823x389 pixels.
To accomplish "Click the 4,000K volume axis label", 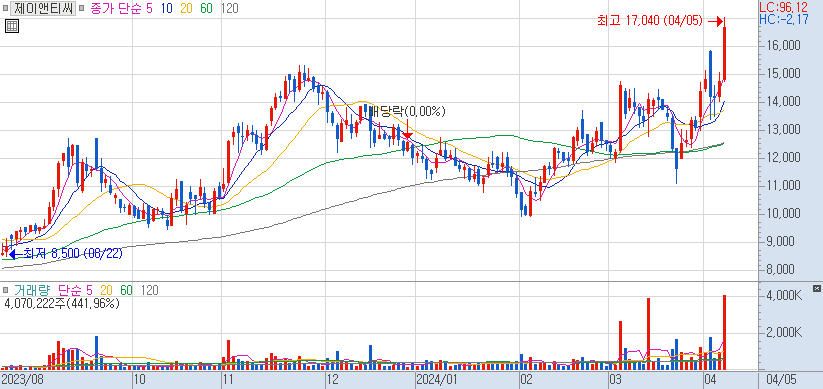I will [784, 296].
